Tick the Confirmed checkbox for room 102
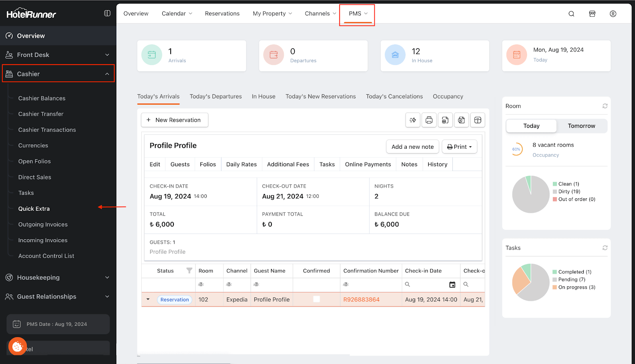 coord(316,299)
